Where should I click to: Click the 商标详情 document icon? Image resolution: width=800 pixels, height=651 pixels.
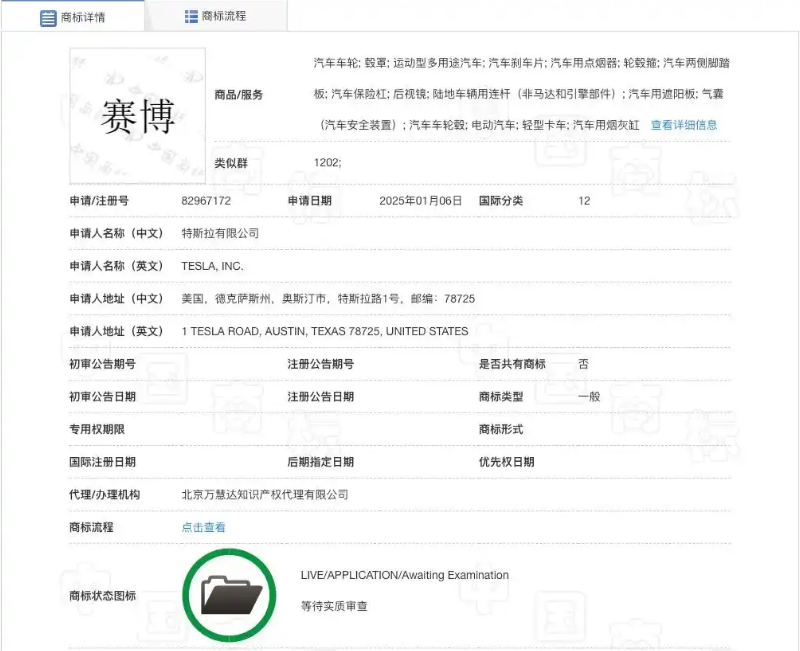pos(48,18)
